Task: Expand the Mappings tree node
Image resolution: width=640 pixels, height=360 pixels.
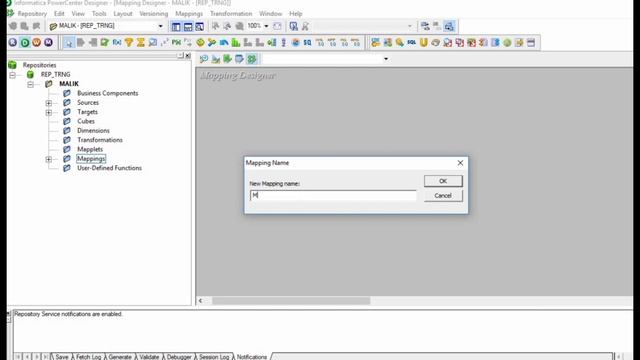Action: click(x=49, y=159)
